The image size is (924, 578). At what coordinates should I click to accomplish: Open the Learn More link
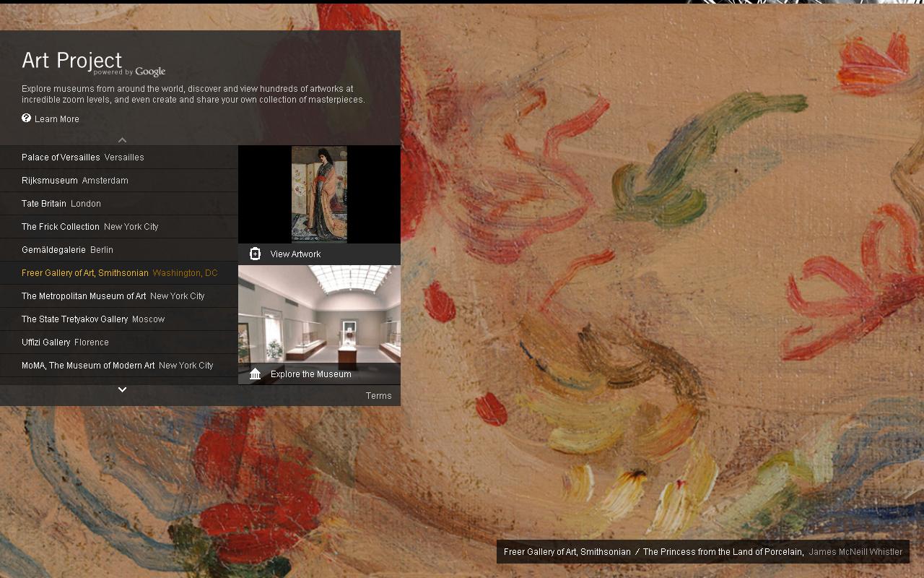click(x=57, y=119)
